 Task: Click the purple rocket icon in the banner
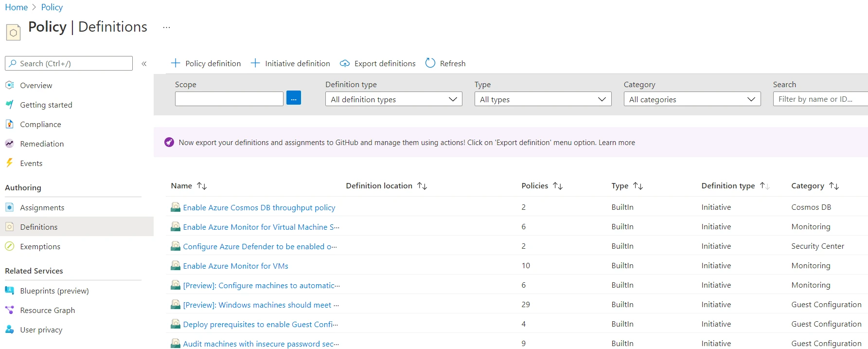pyautogui.click(x=169, y=142)
